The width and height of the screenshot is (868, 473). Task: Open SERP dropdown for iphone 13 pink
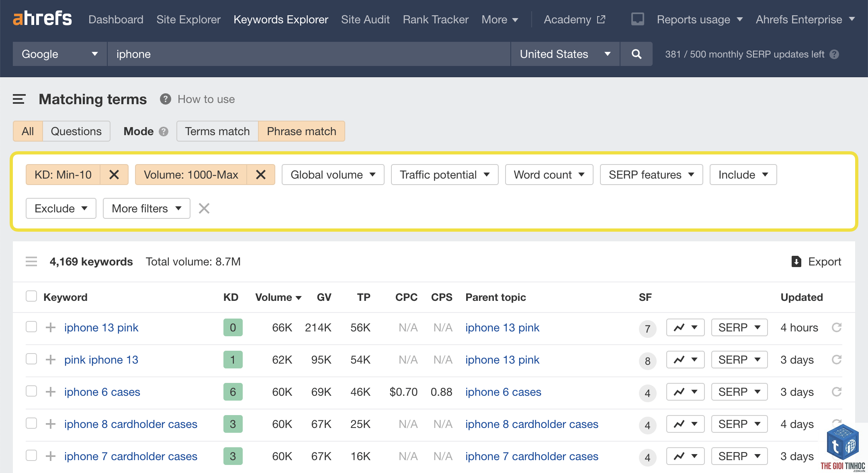739,327
